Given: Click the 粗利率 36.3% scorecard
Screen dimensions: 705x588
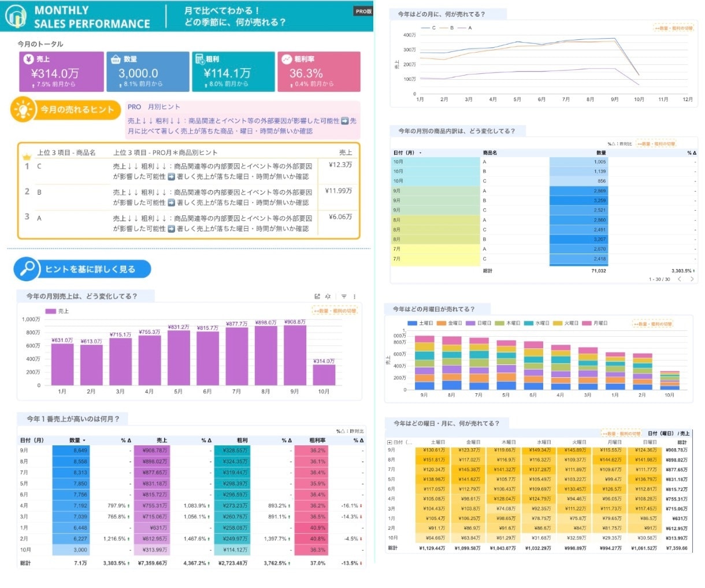Looking at the screenshot, I should point(319,72).
